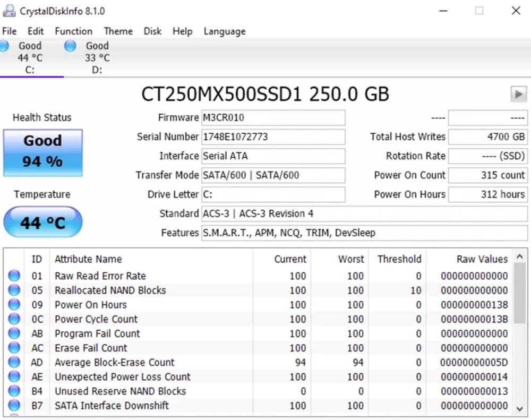531x420 pixels.
Task: Click the Good status circle for drive D:
Action: tap(70, 46)
